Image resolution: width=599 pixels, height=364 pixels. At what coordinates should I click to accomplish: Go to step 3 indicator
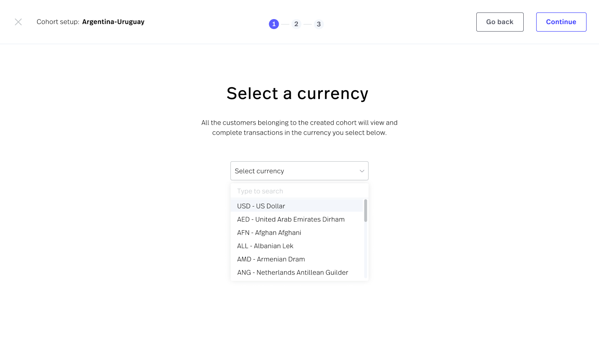(x=319, y=24)
